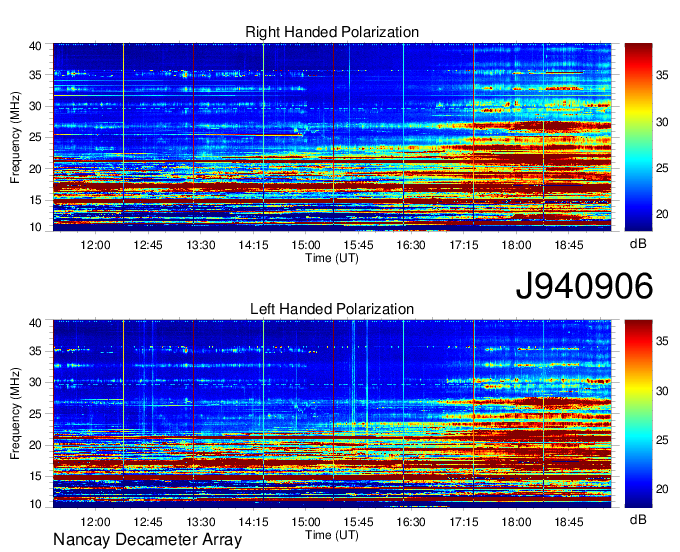Click the 25 dB mark on Left Handed colorbar
Viewport: 680px width, 552px height.
click(x=662, y=440)
